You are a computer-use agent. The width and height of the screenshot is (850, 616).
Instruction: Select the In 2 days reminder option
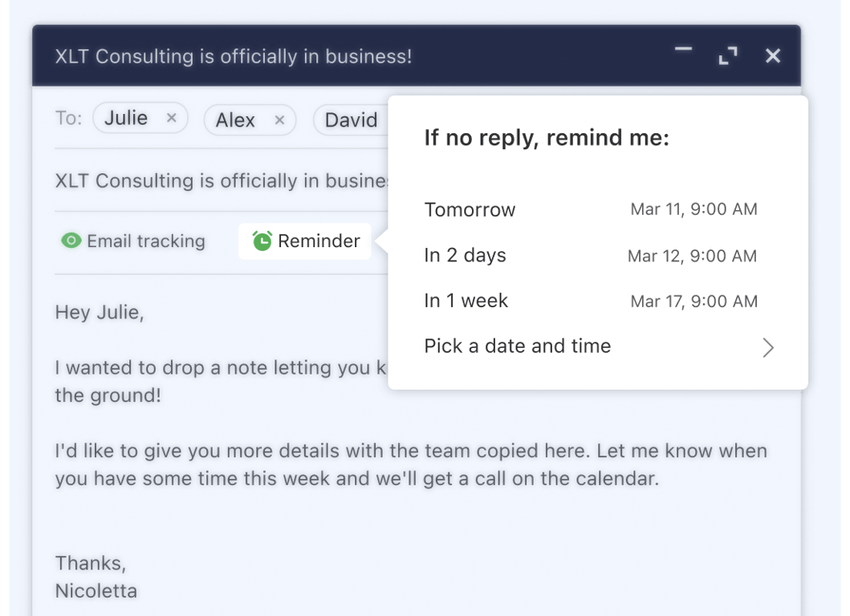tap(465, 255)
